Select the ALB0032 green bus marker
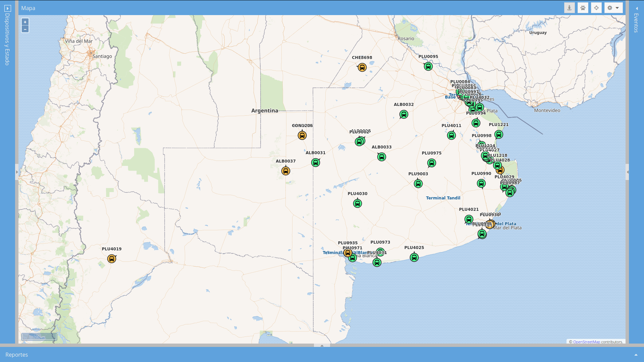The height and width of the screenshot is (362, 644). [x=404, y=114]
